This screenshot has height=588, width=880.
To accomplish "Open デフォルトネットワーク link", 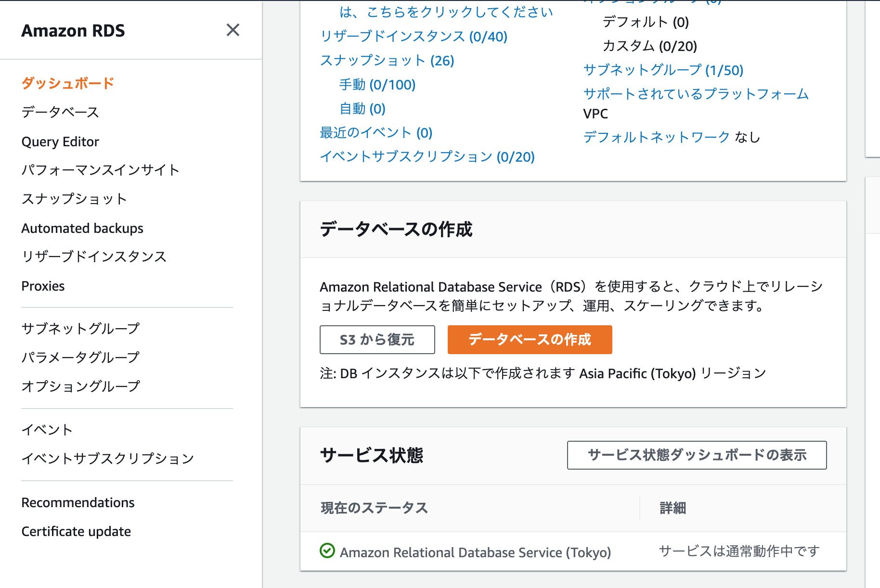I will pyautogui.click(x=657, y=137).
